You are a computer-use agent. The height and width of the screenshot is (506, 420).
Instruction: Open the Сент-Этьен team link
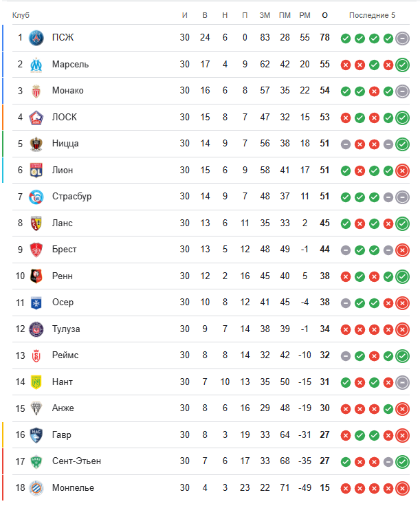tap(77, 461)
